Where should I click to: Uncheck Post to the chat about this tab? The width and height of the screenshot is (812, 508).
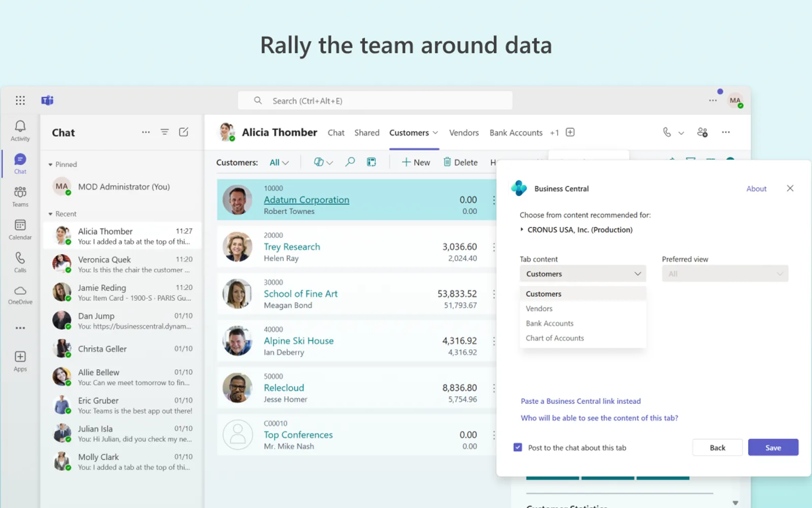[518, 448]
